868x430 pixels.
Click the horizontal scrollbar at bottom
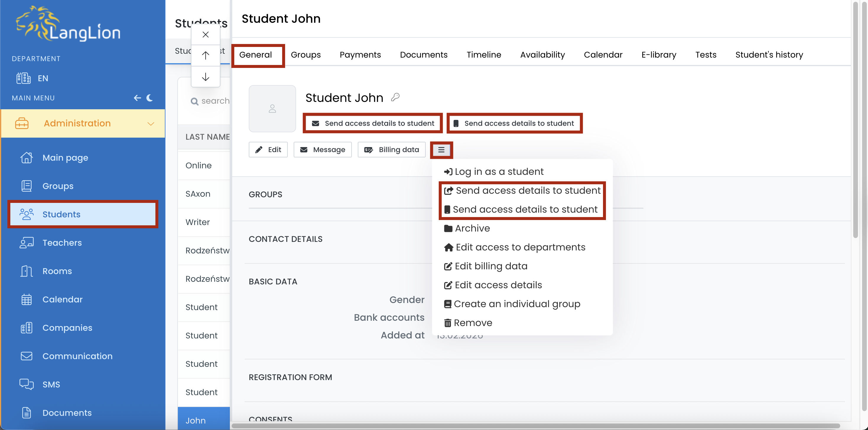[x=535, y=426]
